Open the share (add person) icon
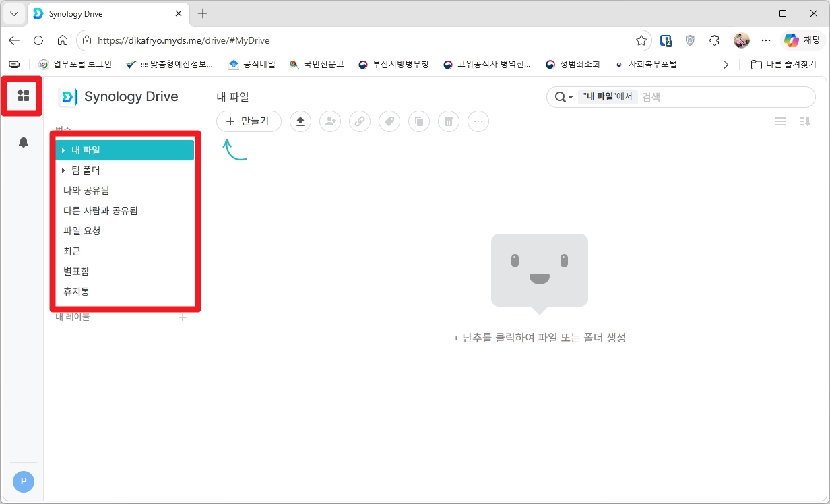The width and height of the screenshot is (830, 504). click(330, 121)
